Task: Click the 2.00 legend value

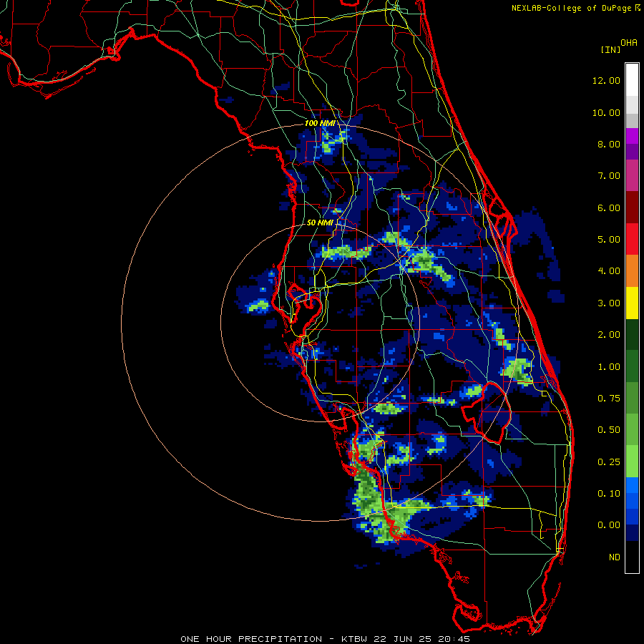Action: click(x=609, y=335)
